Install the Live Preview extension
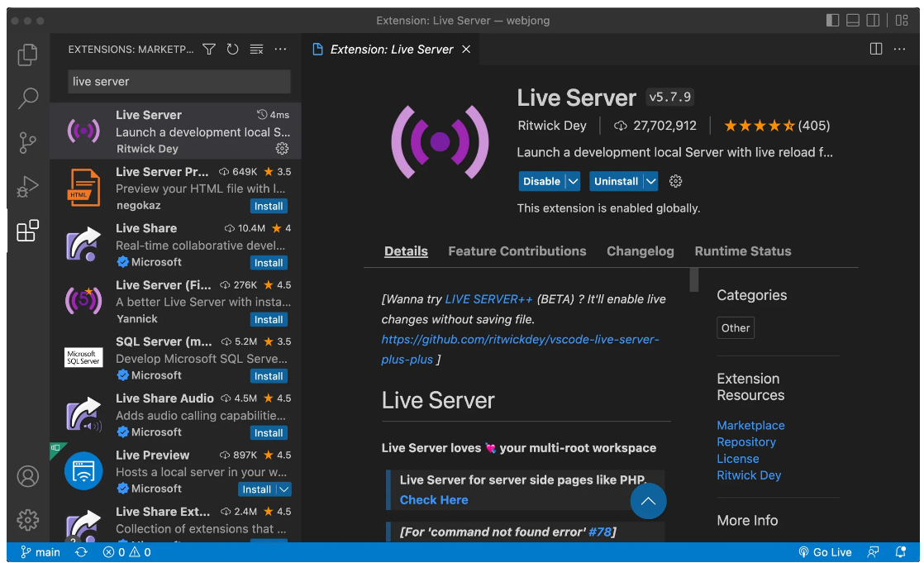 [x=257, y=489]
